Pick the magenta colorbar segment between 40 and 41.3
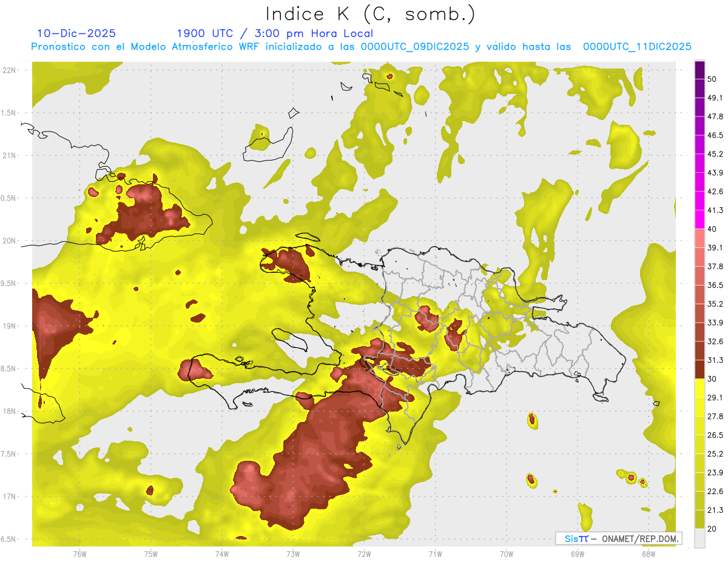Screen dimensions: 728x562 point(699,219)
